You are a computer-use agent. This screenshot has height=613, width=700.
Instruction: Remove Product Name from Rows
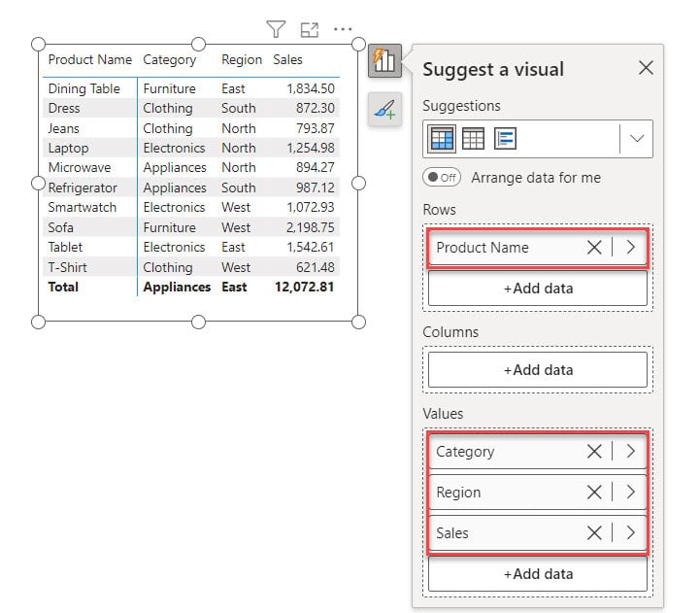594,247
